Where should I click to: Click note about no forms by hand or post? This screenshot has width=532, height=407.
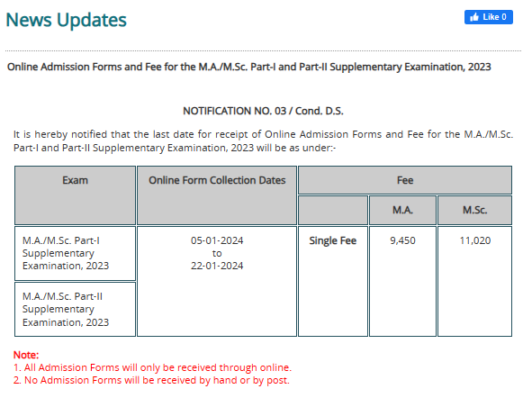point(151,380)
